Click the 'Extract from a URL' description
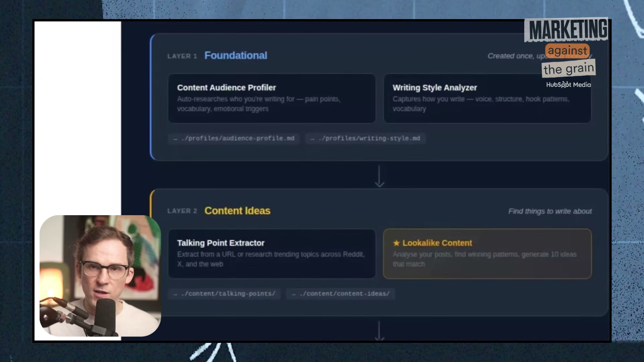 (271, 259)
